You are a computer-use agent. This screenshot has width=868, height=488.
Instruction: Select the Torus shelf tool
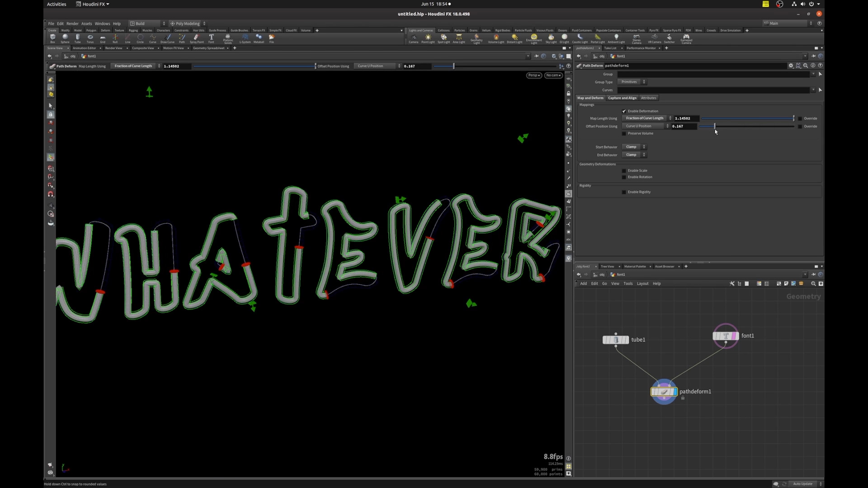coord(90,38)
